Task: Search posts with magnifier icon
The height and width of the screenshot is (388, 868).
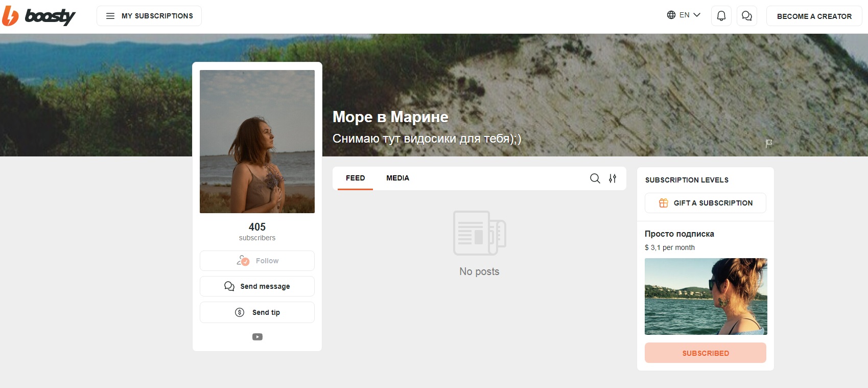Action: point(595,178)
